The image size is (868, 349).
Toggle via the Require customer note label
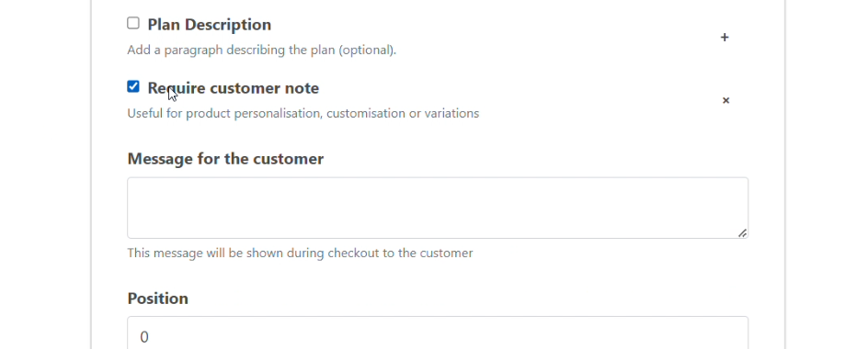[233, 88]
